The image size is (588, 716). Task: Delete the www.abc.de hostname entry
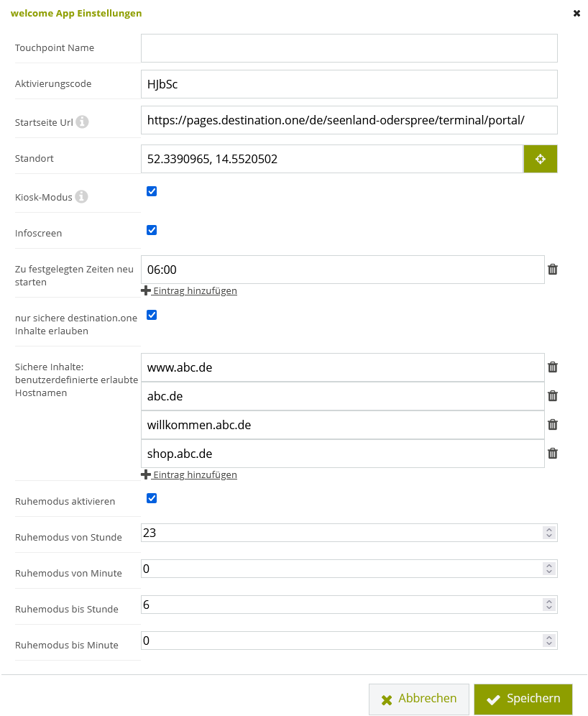coord(552,367)
